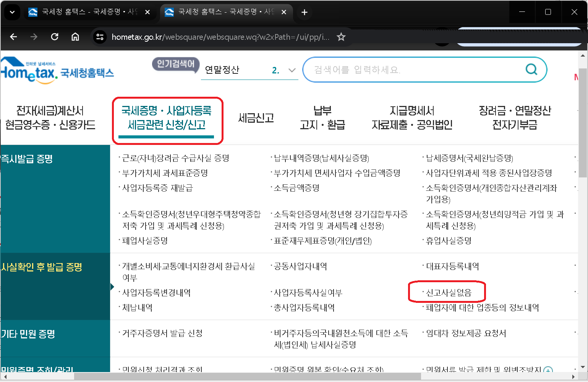Image resolution: width=588 pixels, height=382 pixels.
Task: Open the 납부 고지·환급 menu
Action: tap(322, 118)
